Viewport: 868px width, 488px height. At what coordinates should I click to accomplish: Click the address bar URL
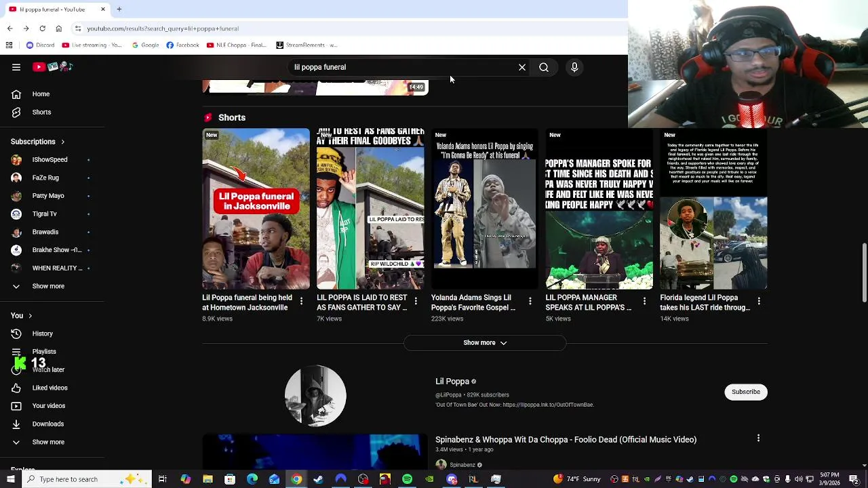(x=163, y=28)
